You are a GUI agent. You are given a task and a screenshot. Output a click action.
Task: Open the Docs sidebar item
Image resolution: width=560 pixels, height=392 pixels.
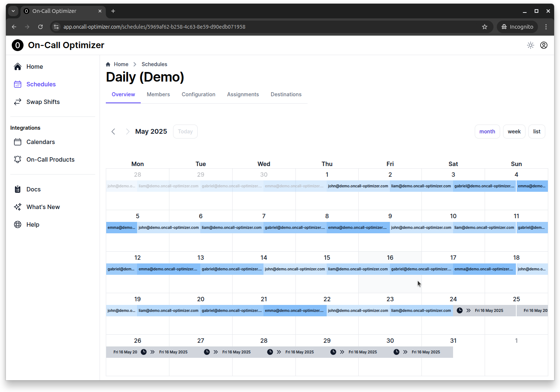[33, 189]
